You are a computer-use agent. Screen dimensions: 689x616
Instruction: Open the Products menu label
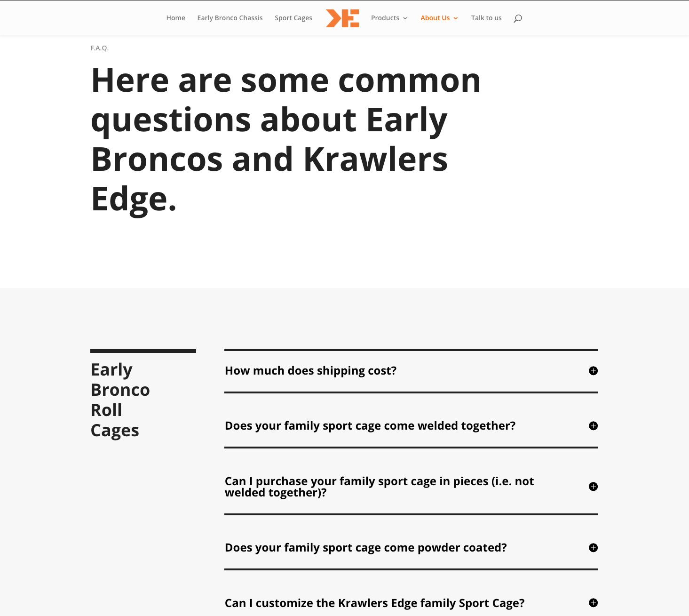click(385, 18)
